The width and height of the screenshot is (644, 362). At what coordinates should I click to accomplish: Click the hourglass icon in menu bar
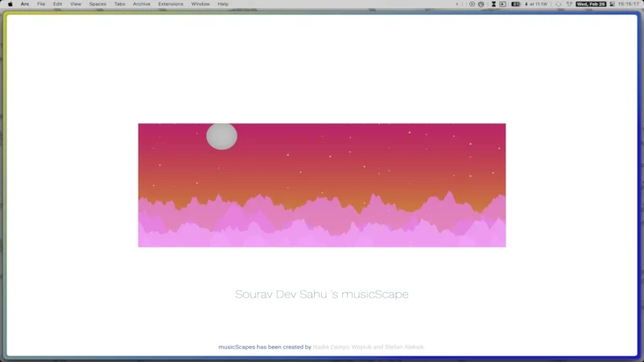[492, 4]
